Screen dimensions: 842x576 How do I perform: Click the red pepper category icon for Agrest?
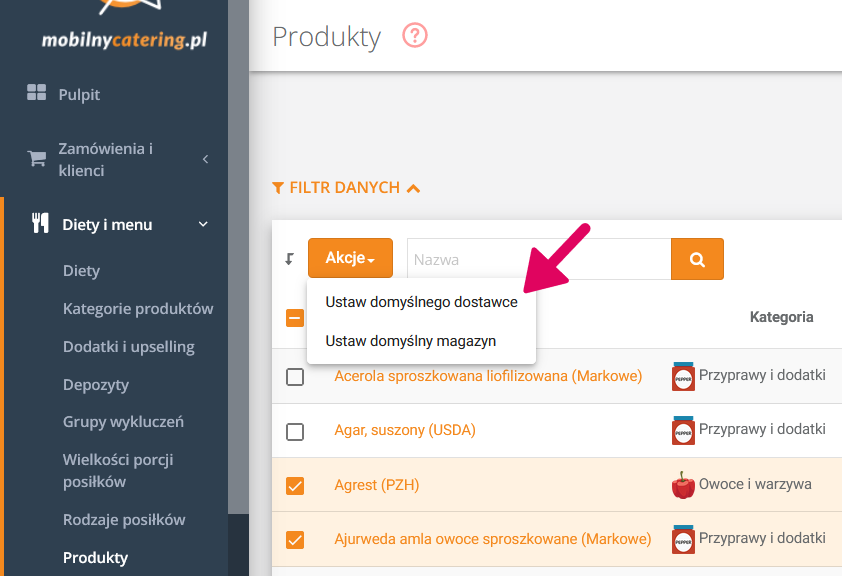683,485
